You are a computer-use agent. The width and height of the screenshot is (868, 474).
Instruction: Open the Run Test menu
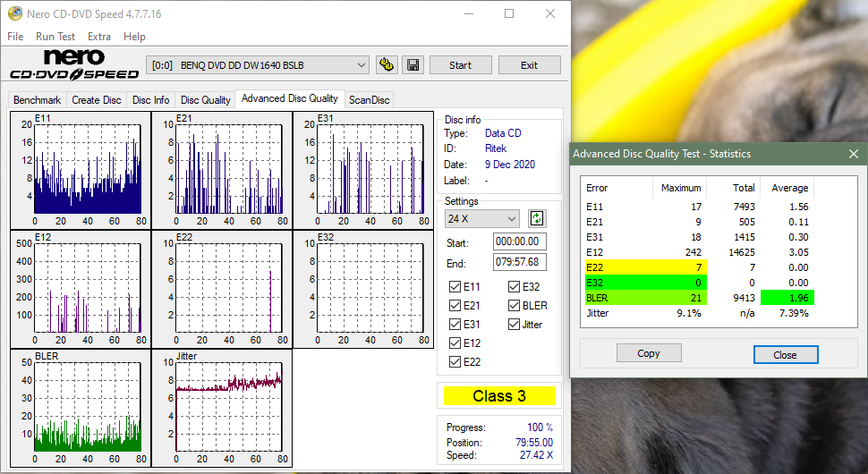pos(55,37)
